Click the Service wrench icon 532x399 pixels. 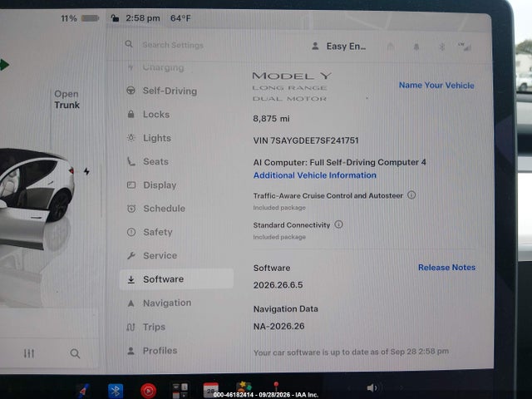(131, 255)
